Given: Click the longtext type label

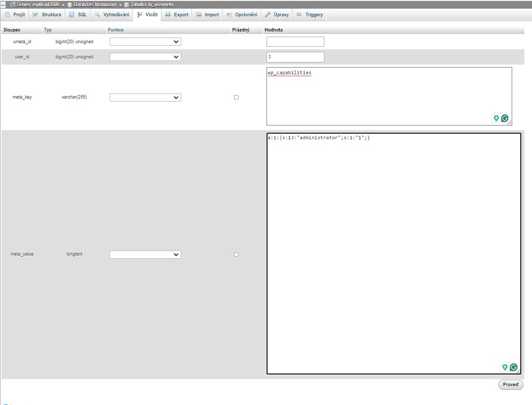Looking at the screenshot, I should (74, 254).
